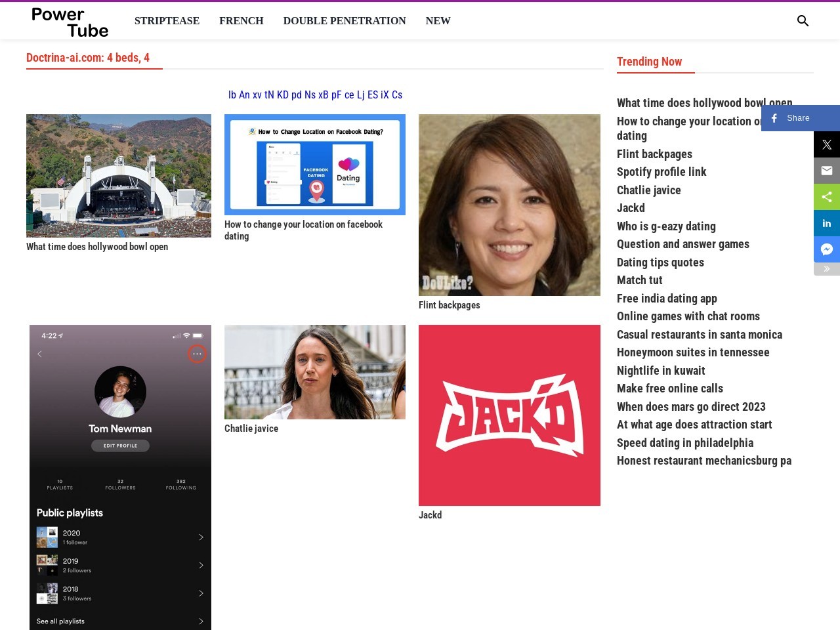
Task: Open trending link 'Make free online calls'
Action: coord(670,388)
